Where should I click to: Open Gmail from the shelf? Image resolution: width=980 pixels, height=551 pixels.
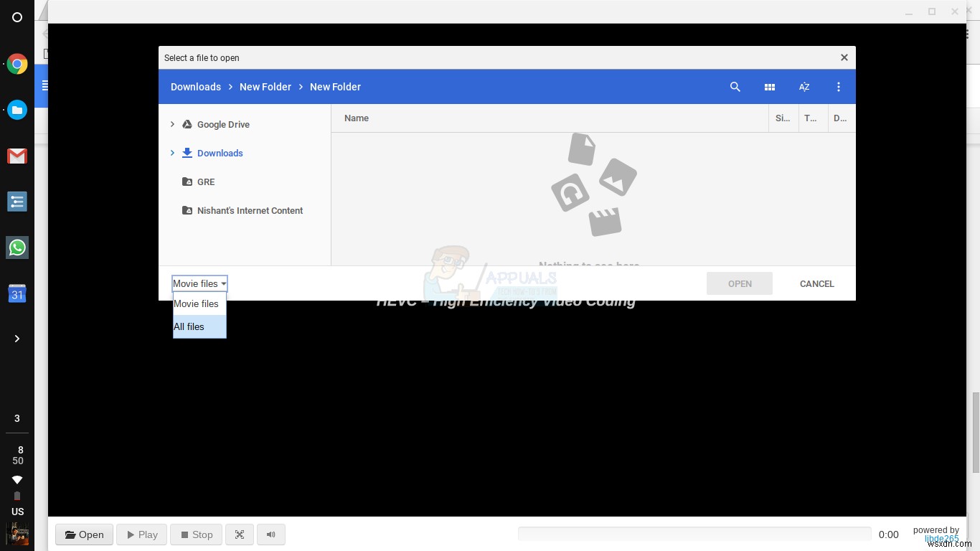pyautogui.click(x=17, y=156)
